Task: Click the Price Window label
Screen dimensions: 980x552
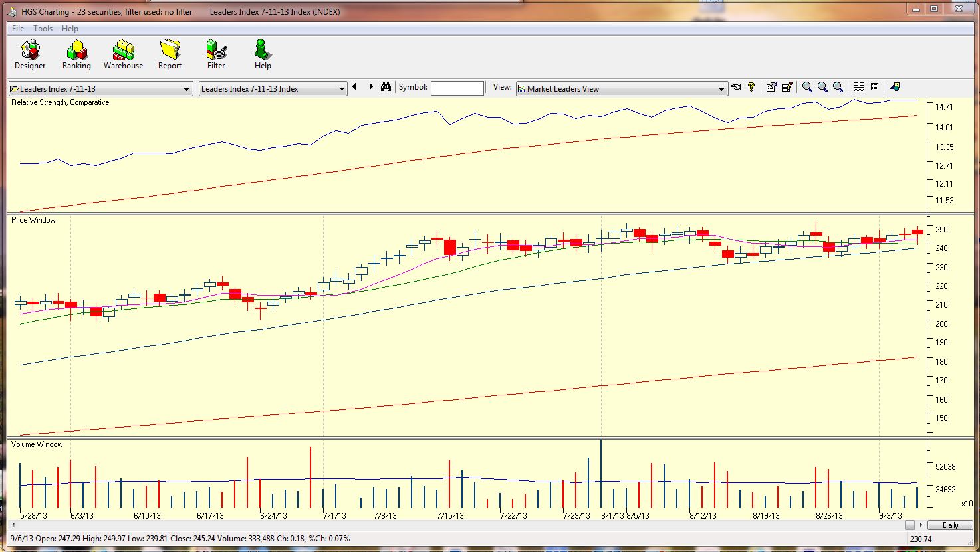Action: 33,220
